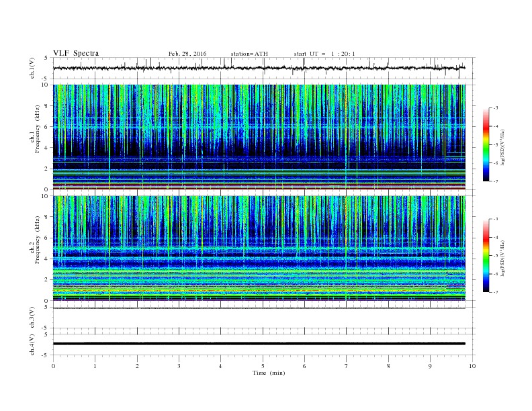Select the "Feb. 28, 2016" date text

pyautogui.click(x=187, y=54)
